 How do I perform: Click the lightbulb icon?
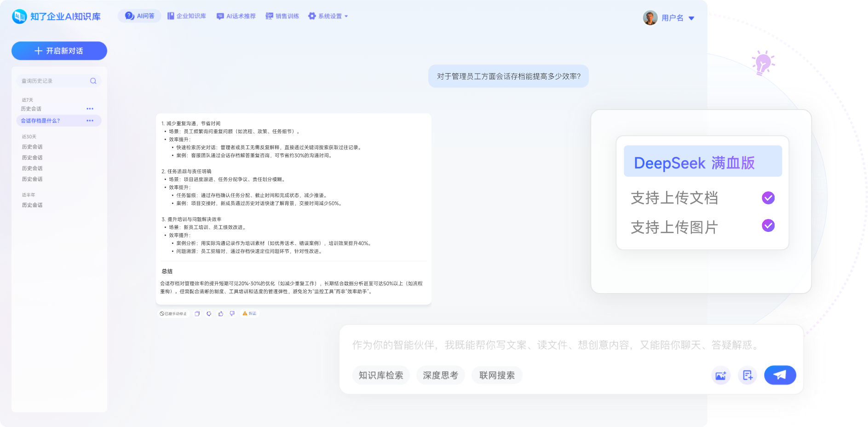(763, 63)
